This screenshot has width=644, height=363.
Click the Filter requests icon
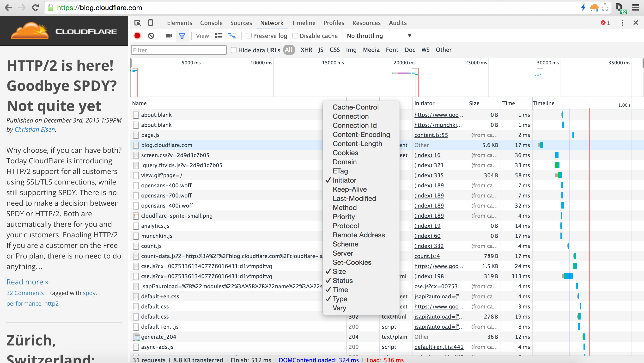click(181, 36)
